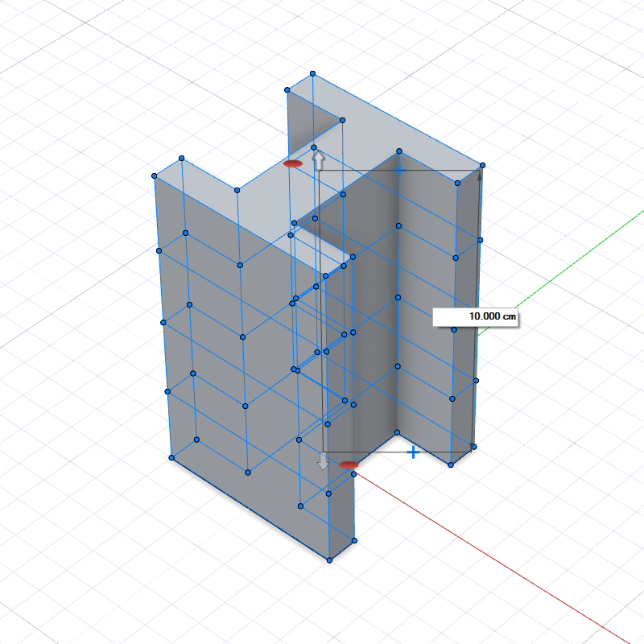Click the upper red oval handle

click(293, 163)
